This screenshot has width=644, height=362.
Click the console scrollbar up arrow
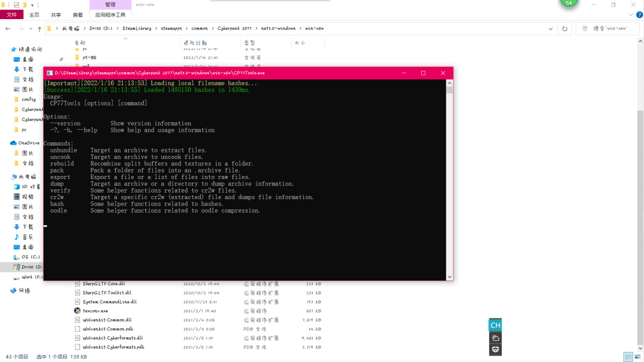pyautogui.click(x=450, y=82)
